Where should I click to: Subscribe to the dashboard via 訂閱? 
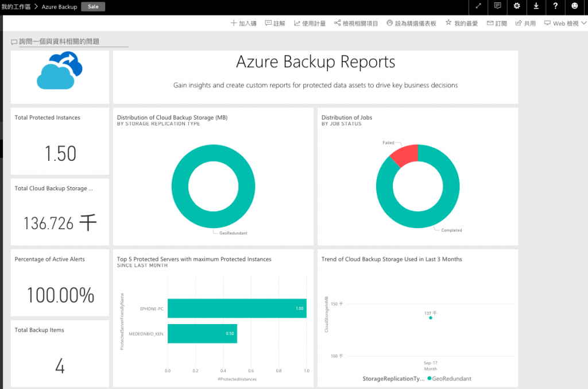pos(497,24)
